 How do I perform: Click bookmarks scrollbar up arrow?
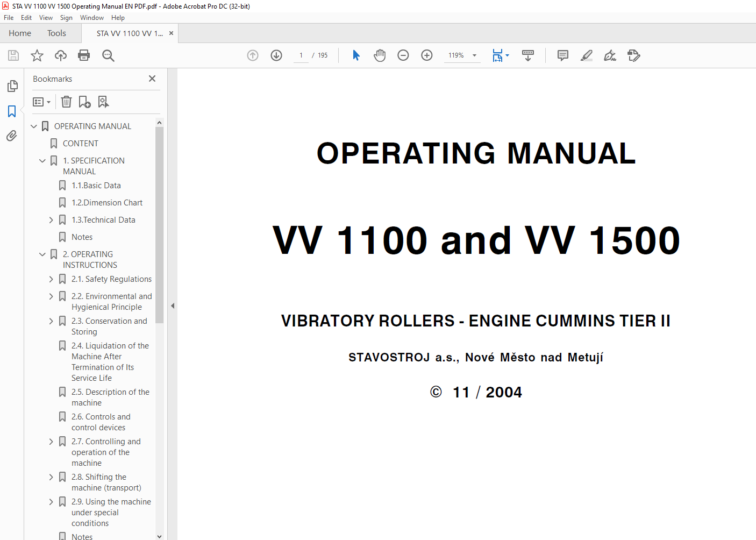(159, 123)
